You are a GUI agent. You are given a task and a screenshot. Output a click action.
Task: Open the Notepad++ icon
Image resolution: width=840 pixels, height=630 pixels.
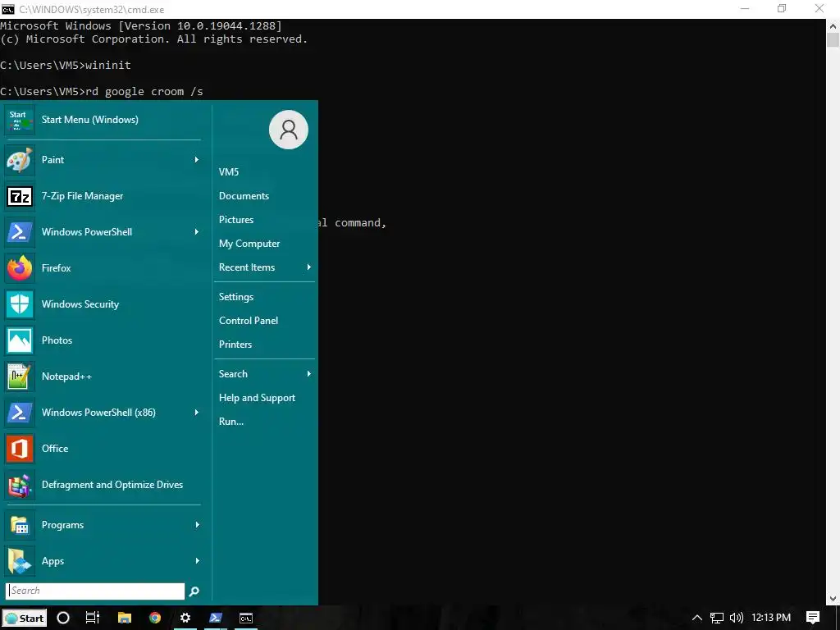coord(20,376)
